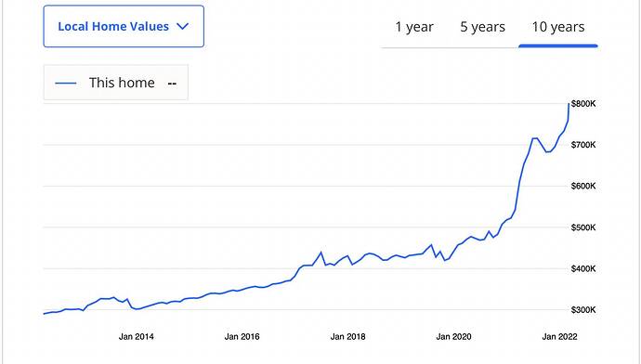Click the blue line icon in legend

(66, 83)
